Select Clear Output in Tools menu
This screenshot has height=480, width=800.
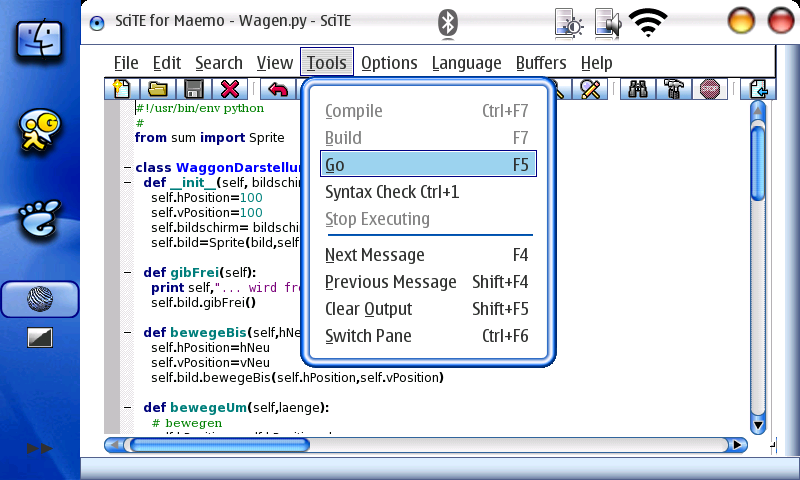pyautogui.click(x=428, y=309)
